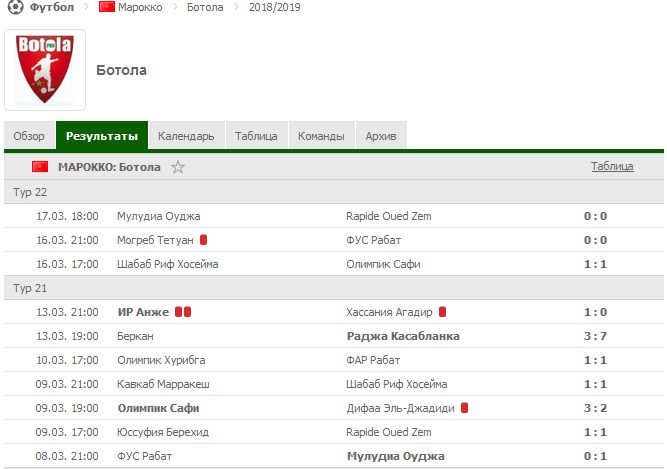Click red card next to Хассания Агадир

442,312
